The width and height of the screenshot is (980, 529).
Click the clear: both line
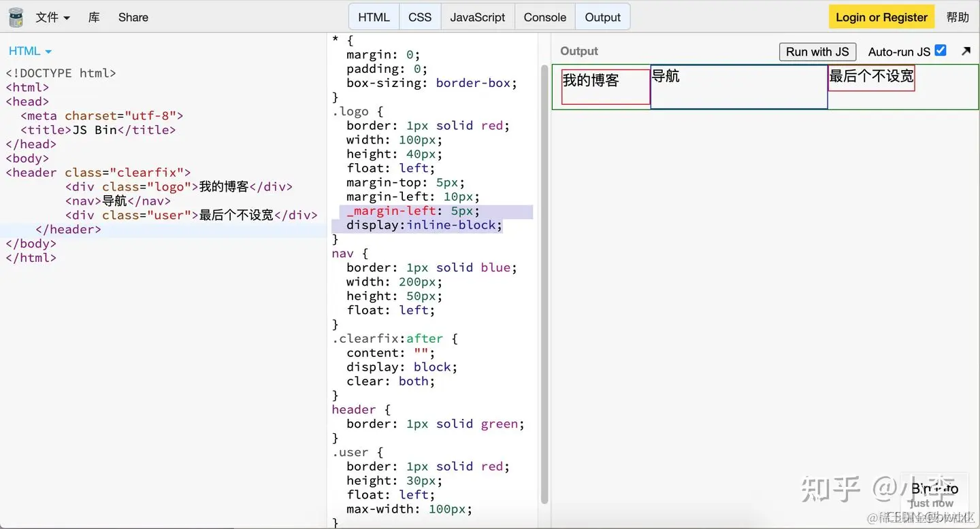click(x=391, y=381)
